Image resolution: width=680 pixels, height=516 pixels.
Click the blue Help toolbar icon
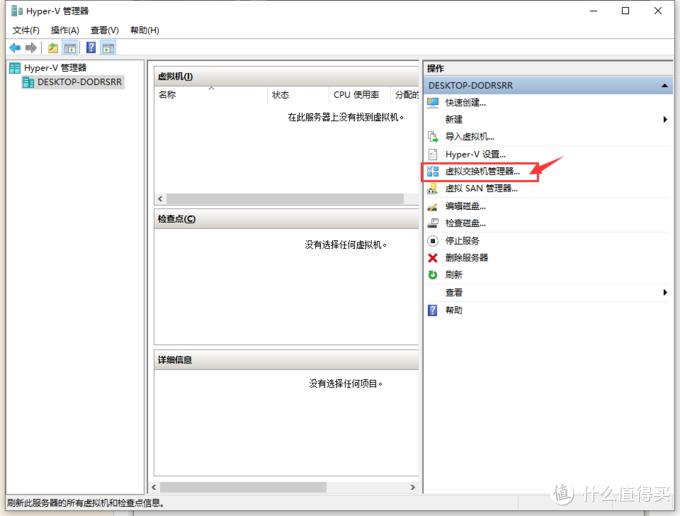point(91,47)
